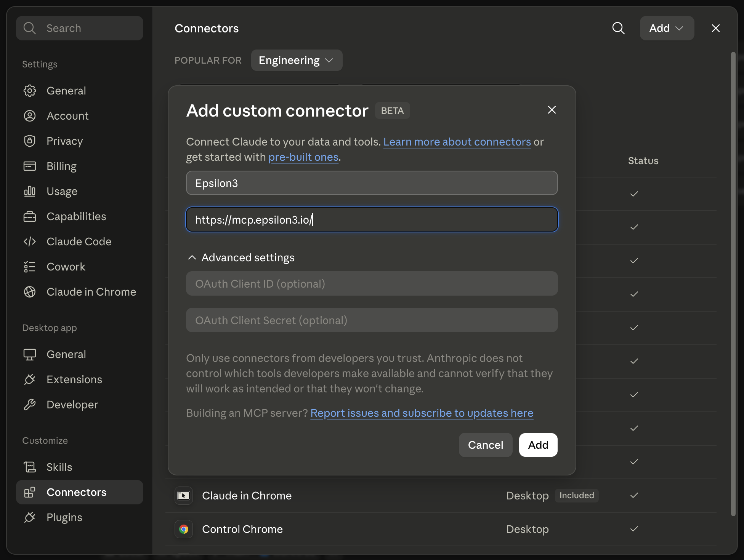
Task: Click the white Add button in dialog
Action: [538, 445]
